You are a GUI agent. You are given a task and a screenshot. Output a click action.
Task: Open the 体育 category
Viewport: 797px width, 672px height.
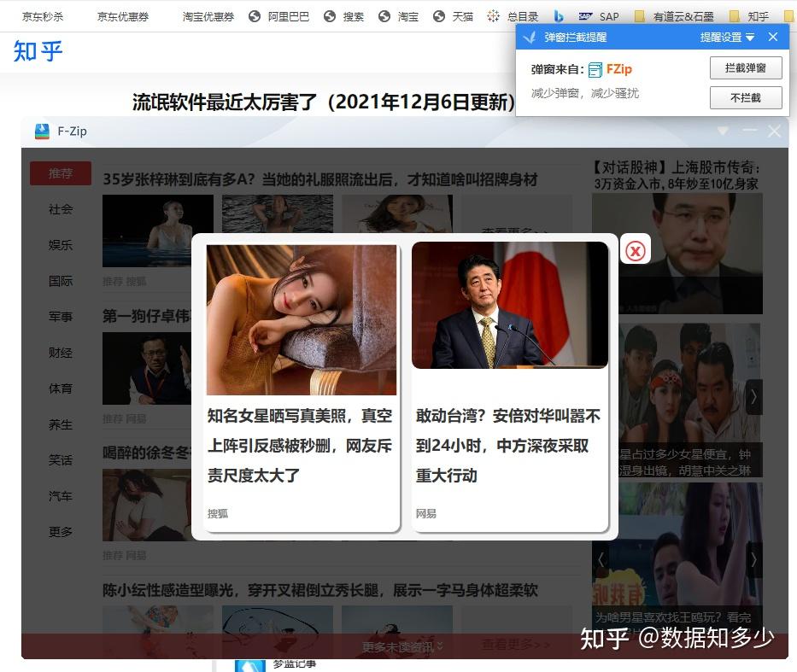tap(61, 389)
